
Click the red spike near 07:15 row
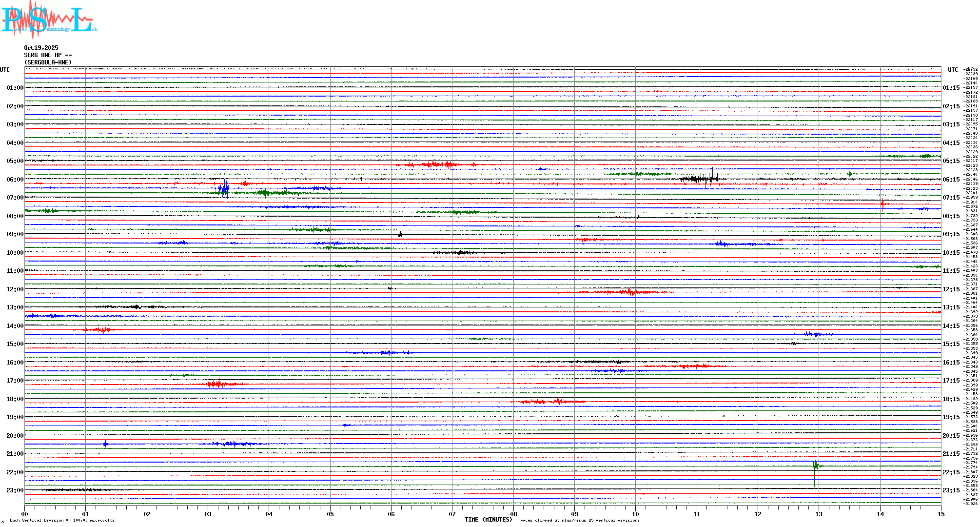pos(882,203)
